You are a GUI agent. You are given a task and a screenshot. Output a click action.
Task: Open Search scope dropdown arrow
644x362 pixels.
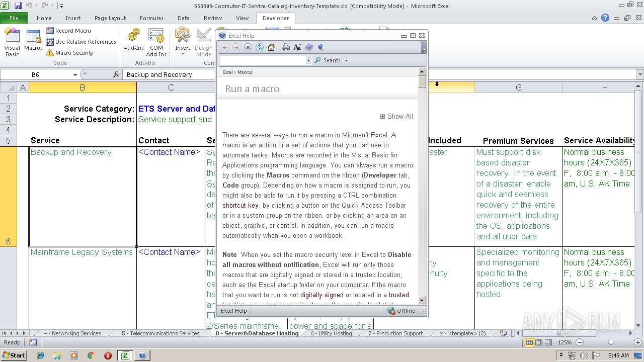[346, 60]
